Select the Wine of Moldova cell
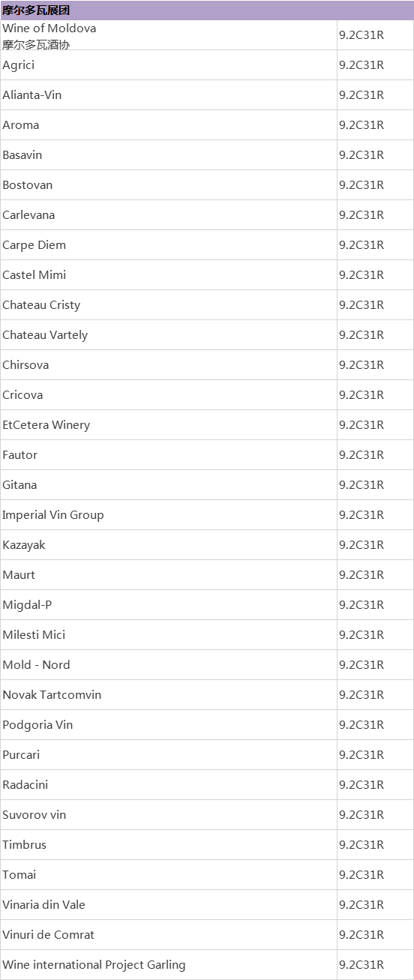The width and height of the screenshot is (414, 980). [x=169, y=35]
